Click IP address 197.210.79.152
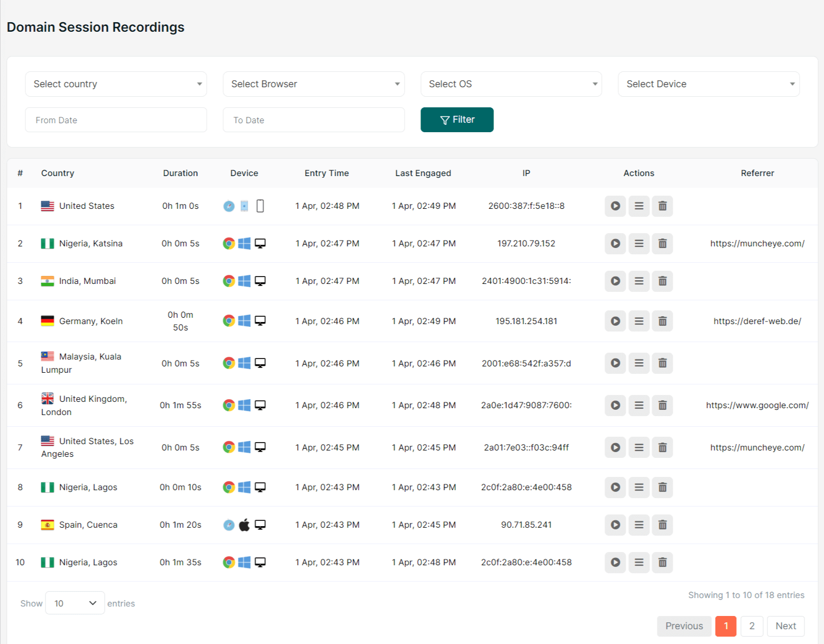This screenshot has height=644, width=824. [526, 244]
